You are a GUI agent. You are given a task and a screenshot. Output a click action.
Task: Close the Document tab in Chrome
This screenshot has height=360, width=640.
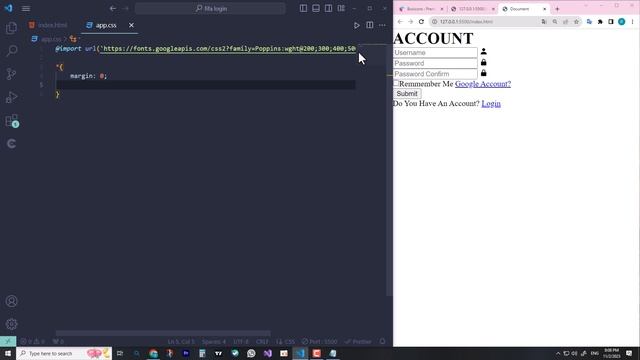(544, 9)
